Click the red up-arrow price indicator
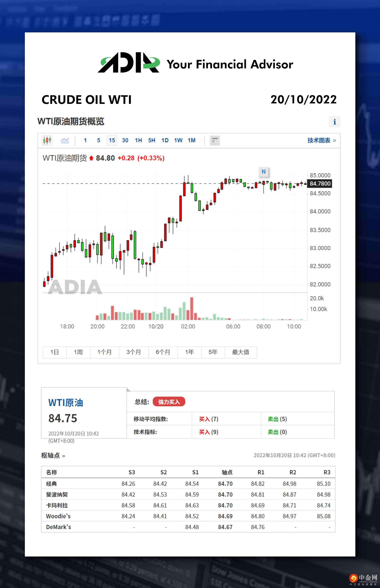Viewport: 380px width, 588px height. [x=91, y=158]
